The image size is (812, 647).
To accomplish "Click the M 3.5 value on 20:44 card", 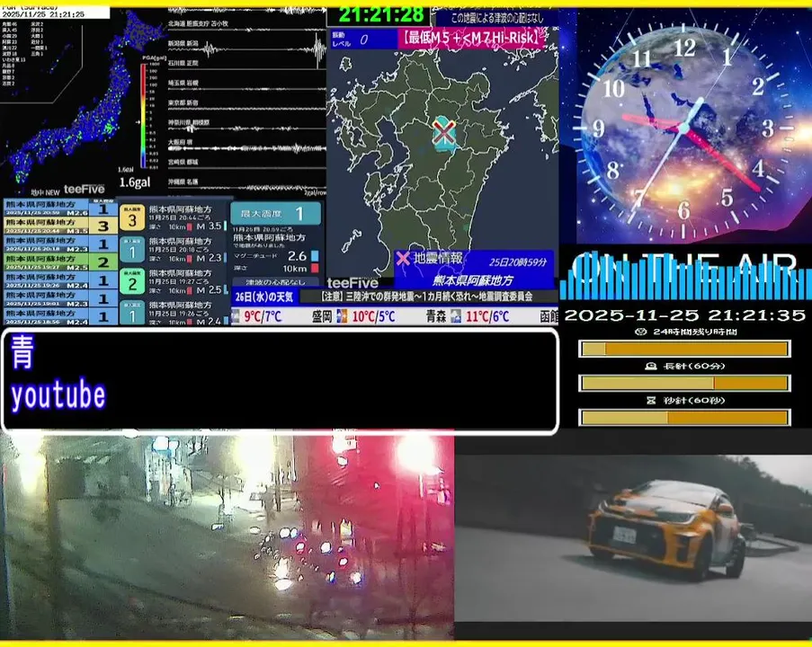I will pyautogui.click(x=209, y=226).
